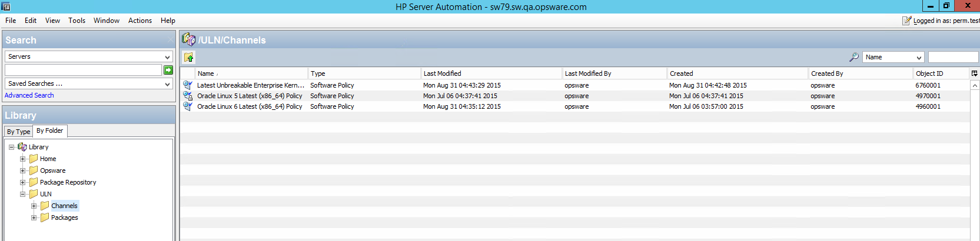Screen dimensions: 980x241
Task: Expand the Packages folder node
Action: pos(34,217)
